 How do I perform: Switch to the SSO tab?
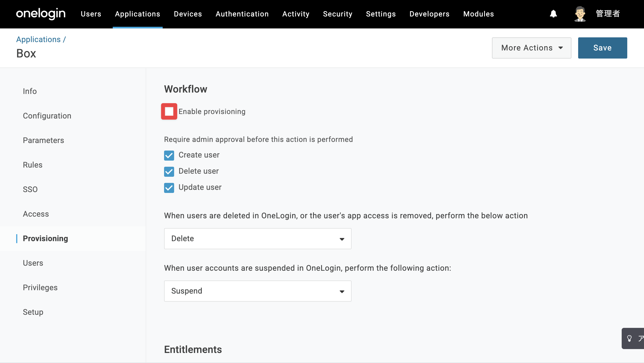30,190
